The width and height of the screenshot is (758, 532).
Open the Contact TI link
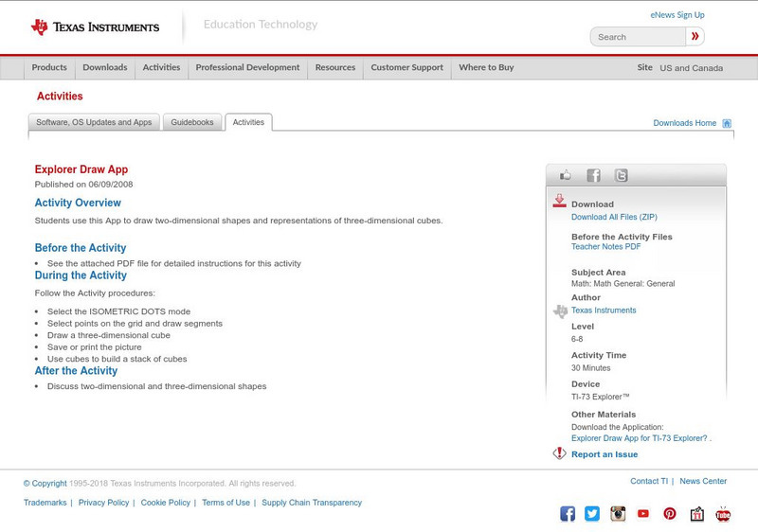pos(649,481)
